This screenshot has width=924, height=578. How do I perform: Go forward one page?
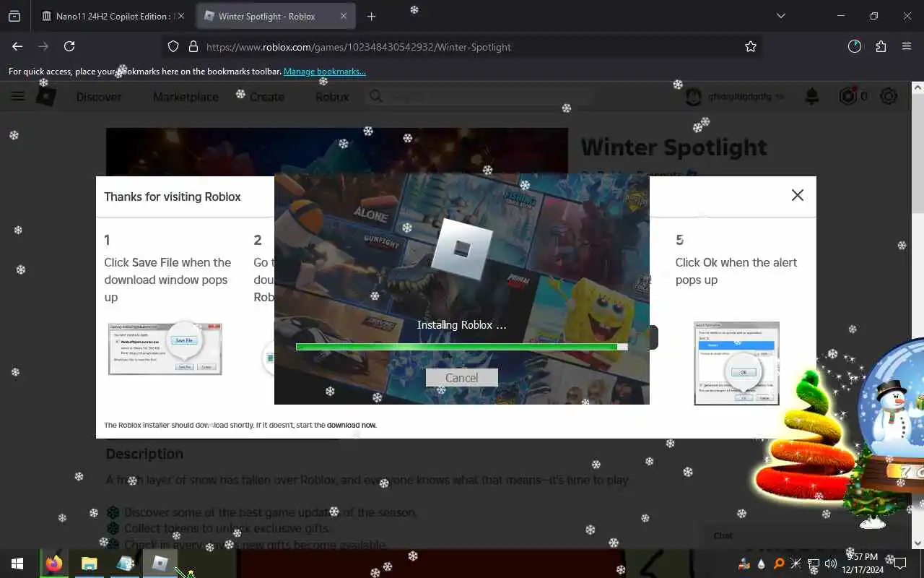coord(43,46)
